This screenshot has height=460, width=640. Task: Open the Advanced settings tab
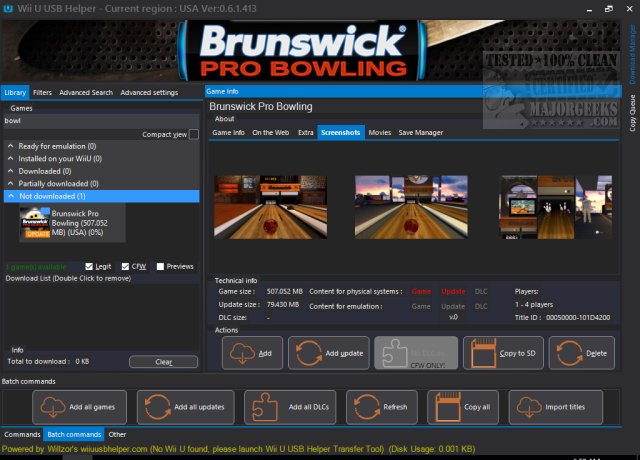pyautogui.click(x=149, y=93)
